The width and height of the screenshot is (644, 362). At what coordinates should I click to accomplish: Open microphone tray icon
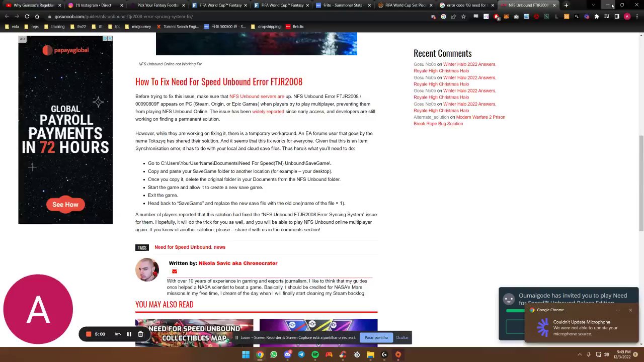(588, 354)
